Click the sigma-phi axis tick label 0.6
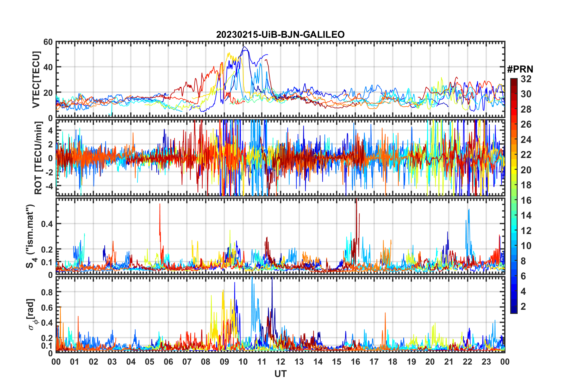 click(x=47, y=308)
